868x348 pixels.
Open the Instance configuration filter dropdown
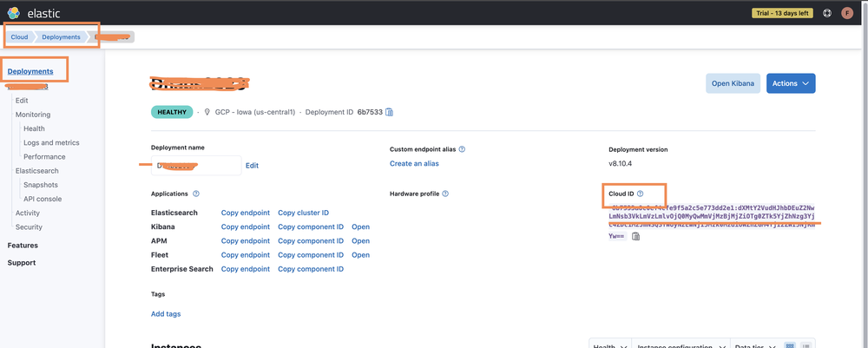680,345
